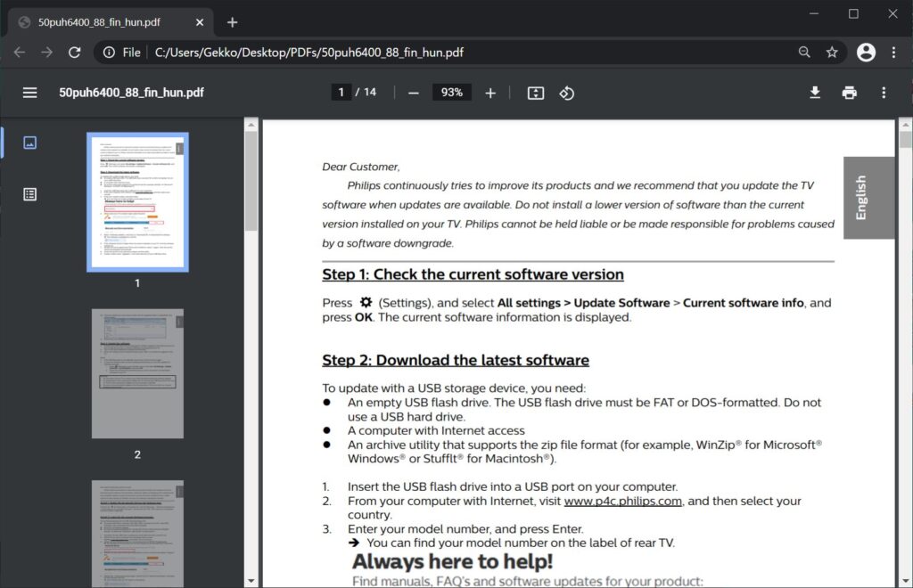
Task: Show document outline view in sidebar
Action: [x=29, y=194]
